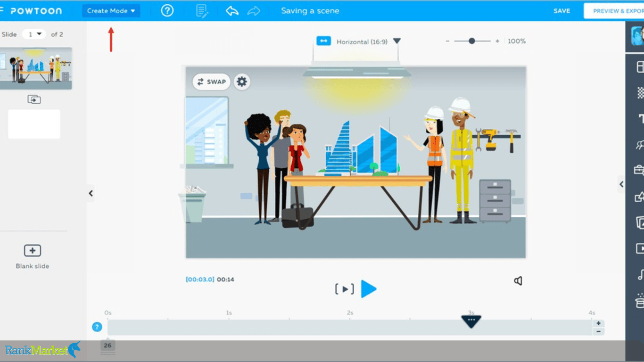Play the Powtoon from start
644x362 pixels.
(369, 289)
